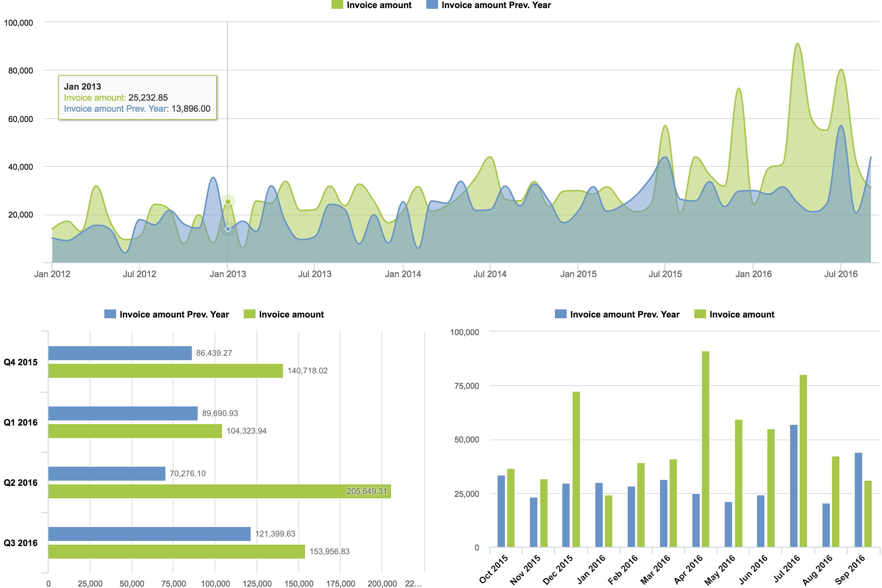Click the Sep 2016 axis label in monthly chart
This screenshot has width=882, height=588.
tap(850, 569)
